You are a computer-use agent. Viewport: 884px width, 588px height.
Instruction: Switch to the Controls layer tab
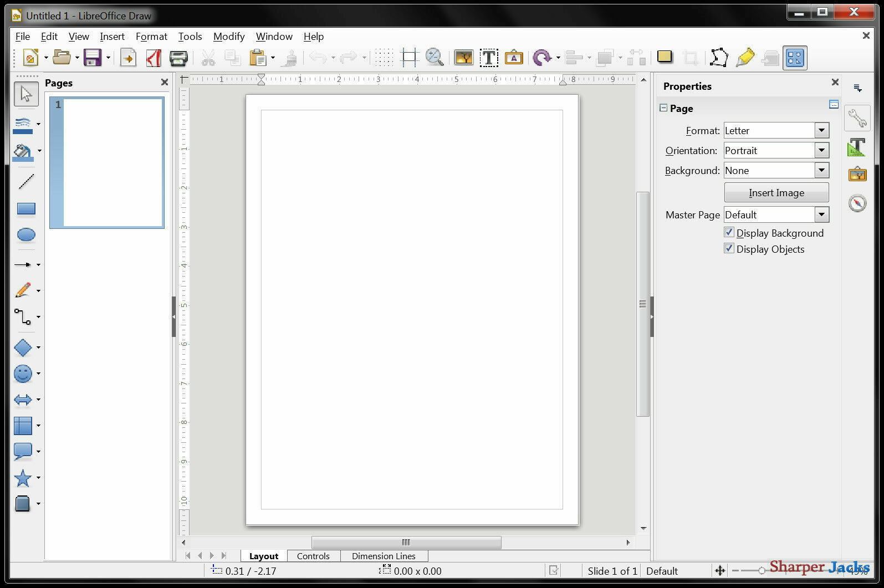(x=313, y=556)
